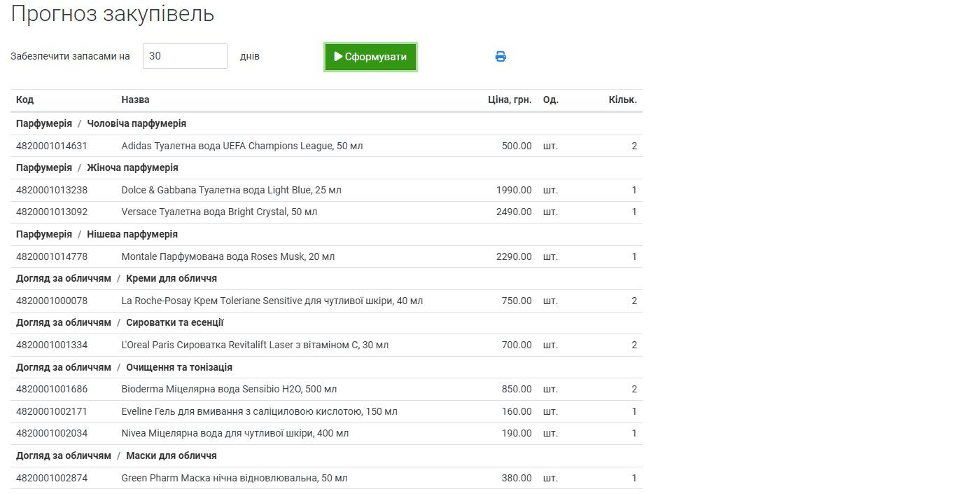Click the Кільк. column header
Viewport: 980px width, 494px height.
[623, 100]
